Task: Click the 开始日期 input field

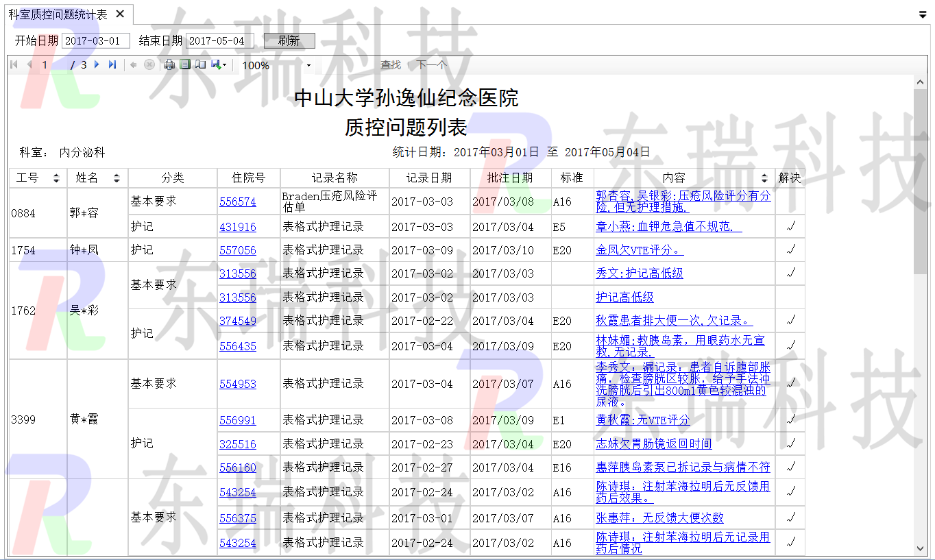Action: pyautogui.click(x=96, y=40)
